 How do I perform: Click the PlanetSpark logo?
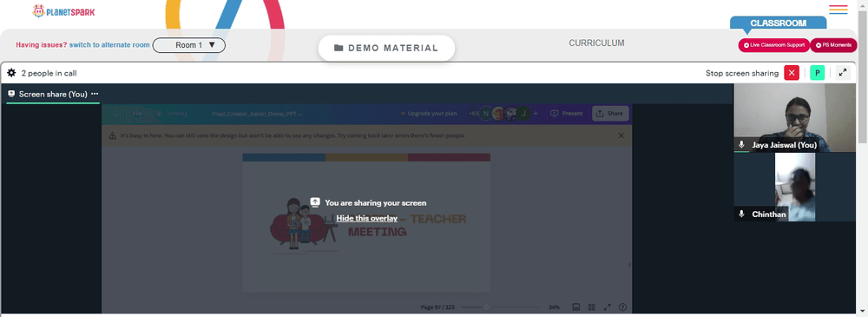pyautogui.click(x=63, y=10)
